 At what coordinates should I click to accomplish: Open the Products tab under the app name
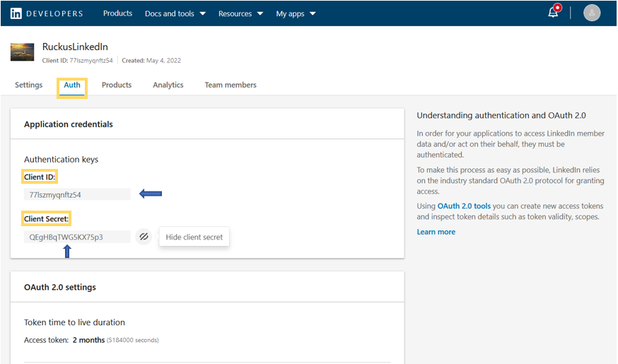117,85
